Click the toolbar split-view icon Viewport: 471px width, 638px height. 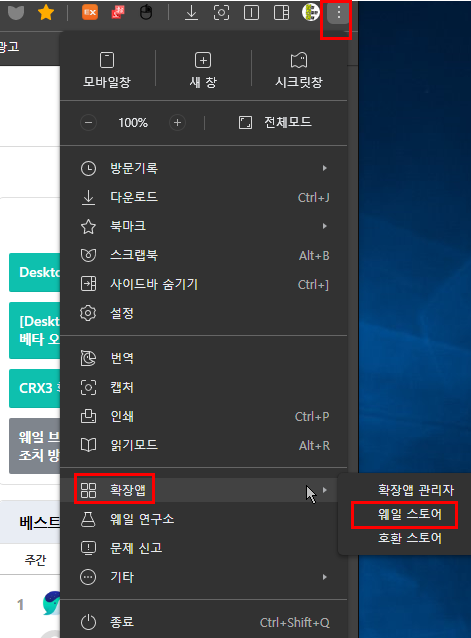(x=251, y=13)
